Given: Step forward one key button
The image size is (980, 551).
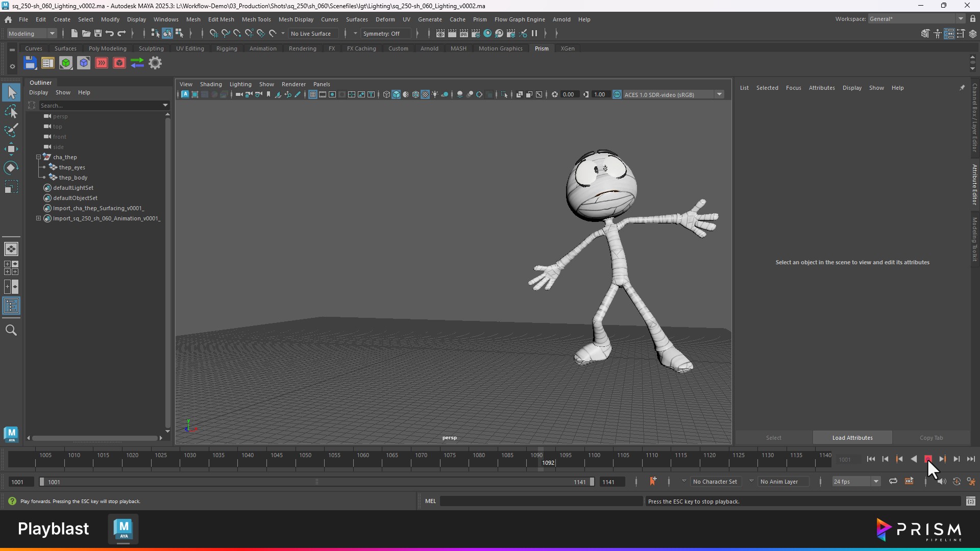Looking at the screenshot, I should [x=942, y=459].
